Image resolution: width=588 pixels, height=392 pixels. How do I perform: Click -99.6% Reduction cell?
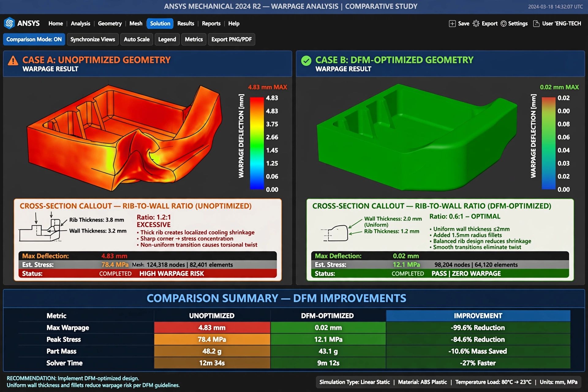click(x=478, y=327)
